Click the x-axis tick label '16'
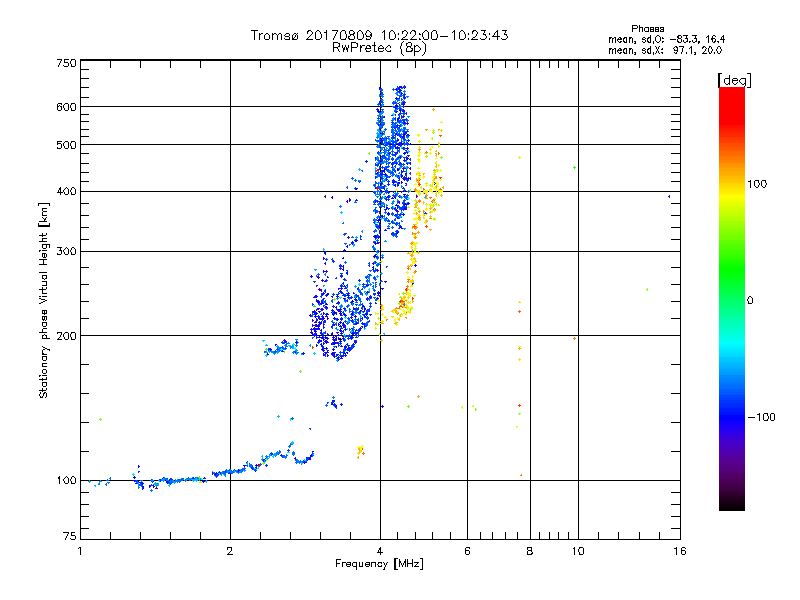800x600 pixels. click(680, 551)
